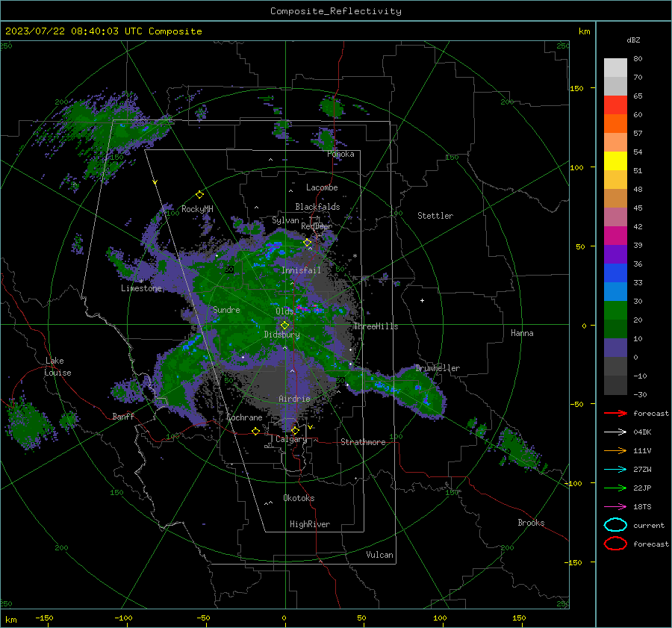Click the bright green swatch between 30 and 20 dBZ
The width and height of the screenshot is (672, 628).
(615, 311)
